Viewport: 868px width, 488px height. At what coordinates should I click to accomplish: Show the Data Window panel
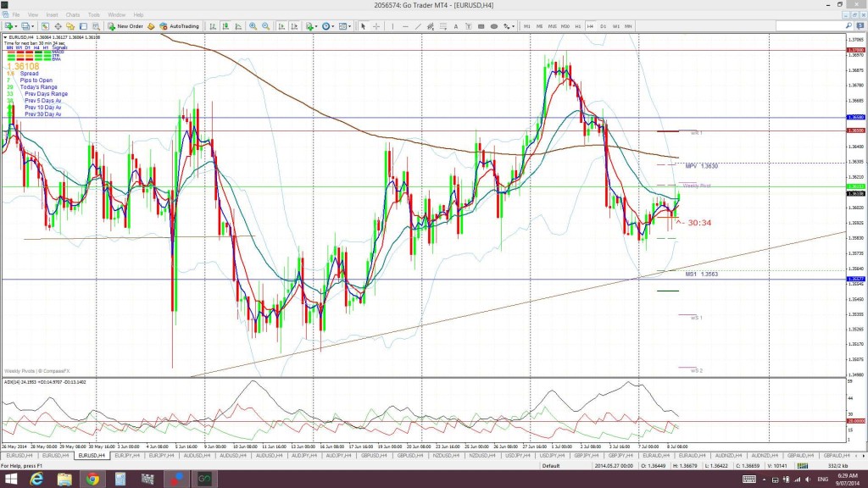(58, 26)
